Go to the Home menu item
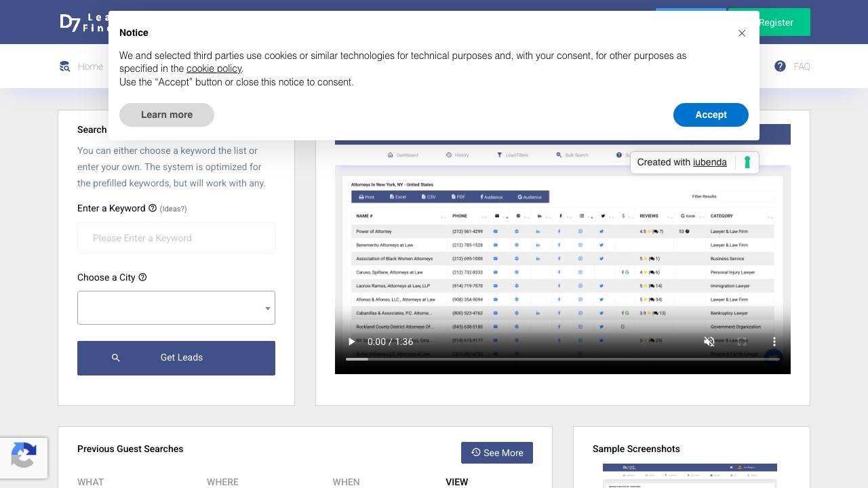868x488 pixels. point(90,66)
